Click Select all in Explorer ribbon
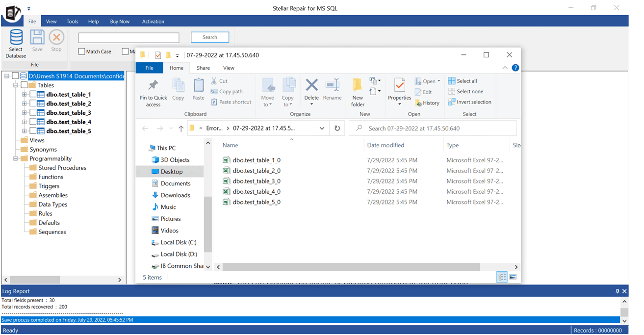 pos(463,81)
